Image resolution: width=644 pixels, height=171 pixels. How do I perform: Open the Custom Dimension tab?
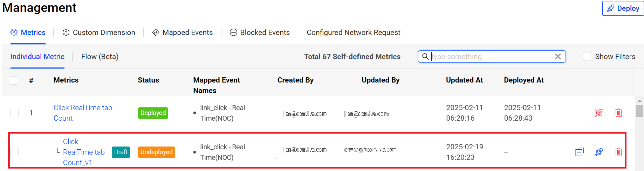pos(99,33)
